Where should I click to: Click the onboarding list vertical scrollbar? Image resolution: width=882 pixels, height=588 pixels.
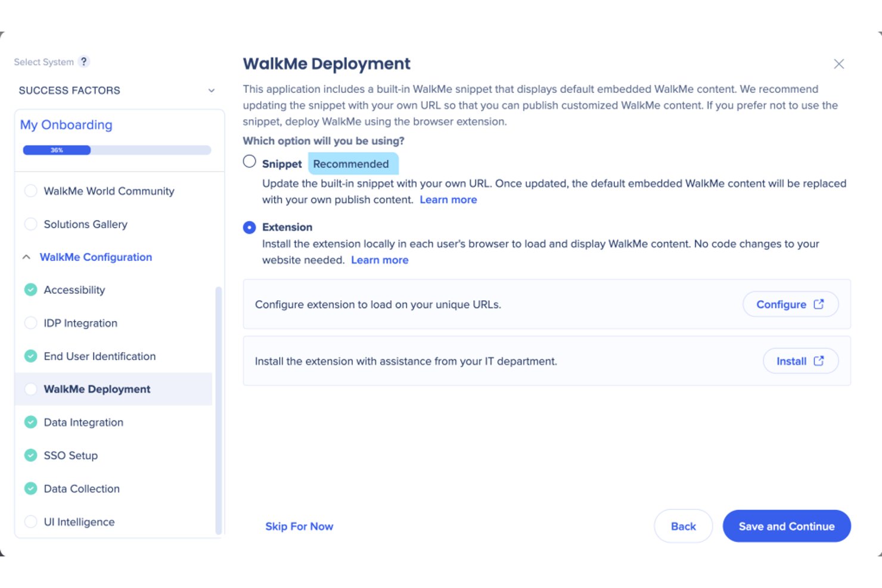[x=218, y=410]
